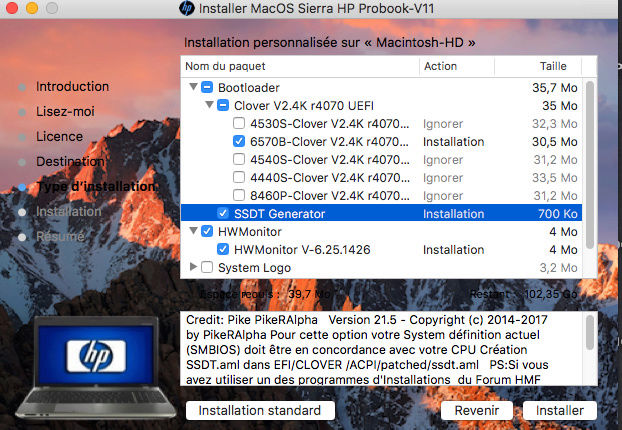Enable the System Logo checkbox
The width and height of the screenshot is (622, 430).
coord(207,267)
